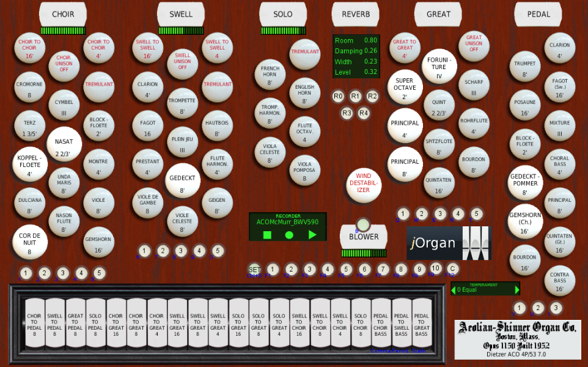Pull the Great Fourniture IV stop
Viewport: 588px width, 367px height.
[x=439, y=67]
